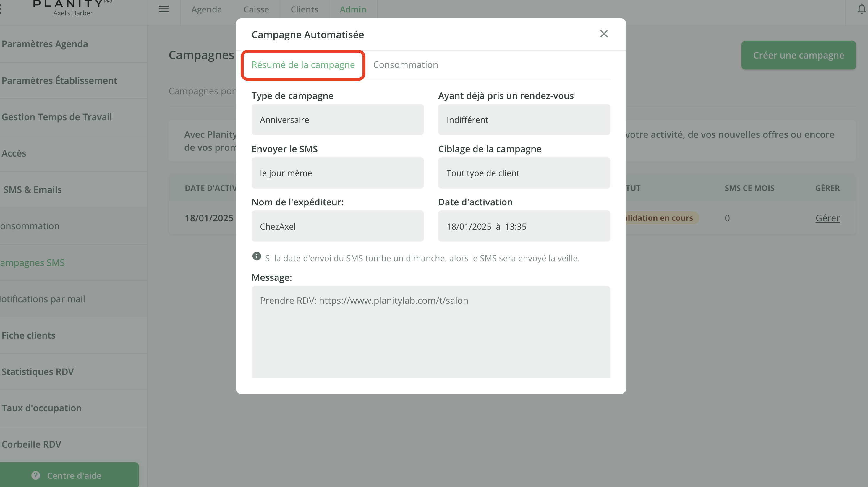Screen dimensions: 868x487
Task: Click the info icon beside Sunday SMS note
Action: coord(256,256)
